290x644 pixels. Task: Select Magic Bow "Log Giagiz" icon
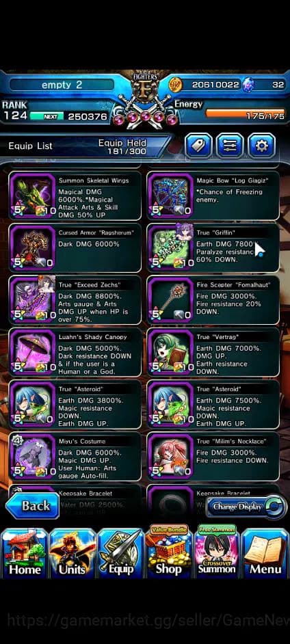click(x=170, y=196)
